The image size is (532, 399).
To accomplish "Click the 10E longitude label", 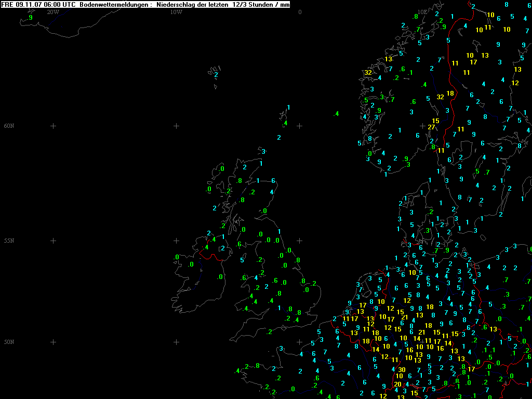I will pos(422,11).
